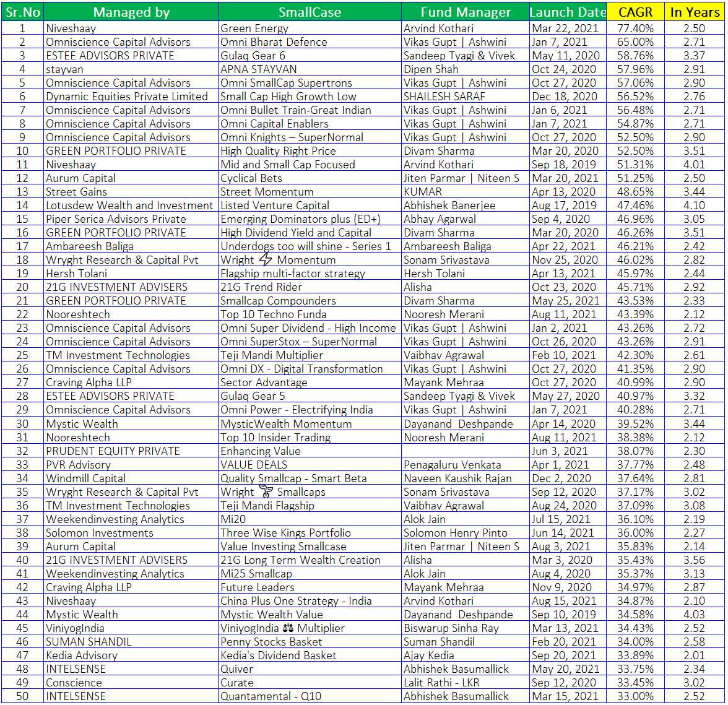
Task: Click the '21G Trend Rider' cell
Action: (x=310, y=287)
